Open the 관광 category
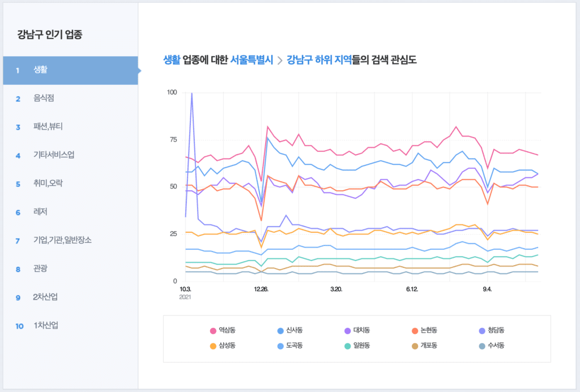580x392 pixels. point(70,269)
